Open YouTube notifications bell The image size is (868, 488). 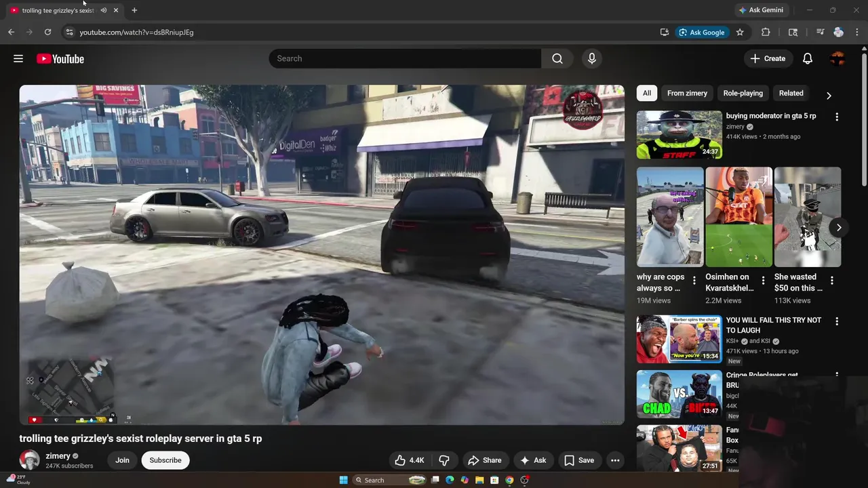click(808, 59)
